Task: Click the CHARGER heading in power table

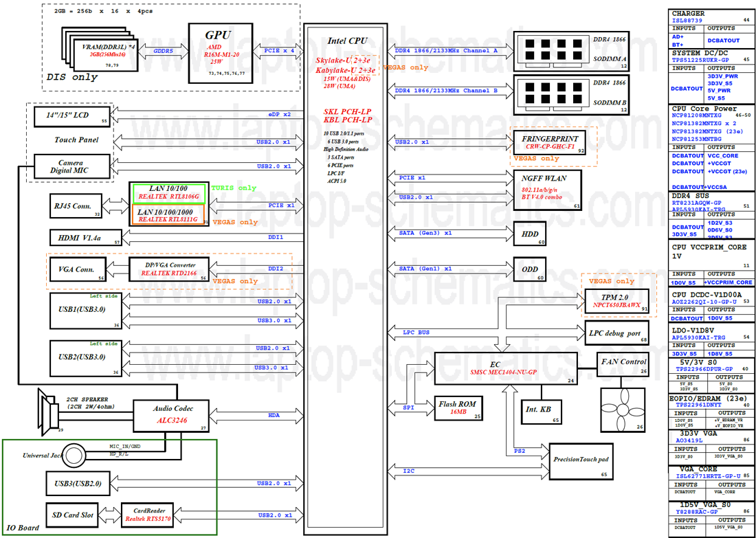Action: pos(688,14)
